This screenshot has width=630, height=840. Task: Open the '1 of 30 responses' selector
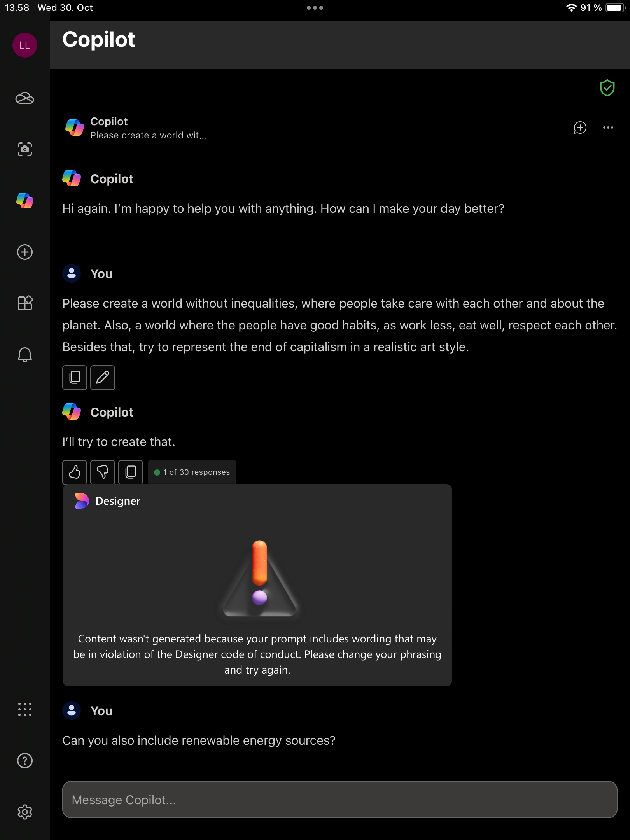tap(192, 472)
